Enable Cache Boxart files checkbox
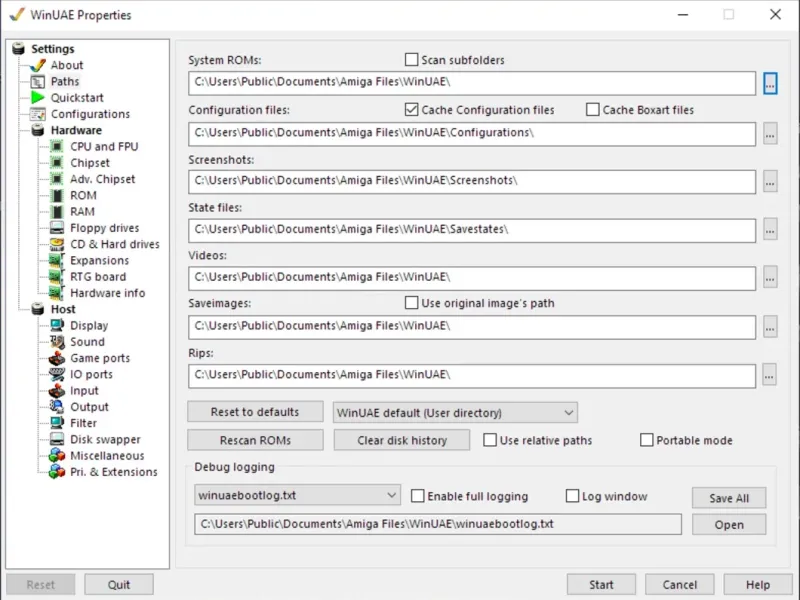 pyautogui.click(x=592, y=110)
